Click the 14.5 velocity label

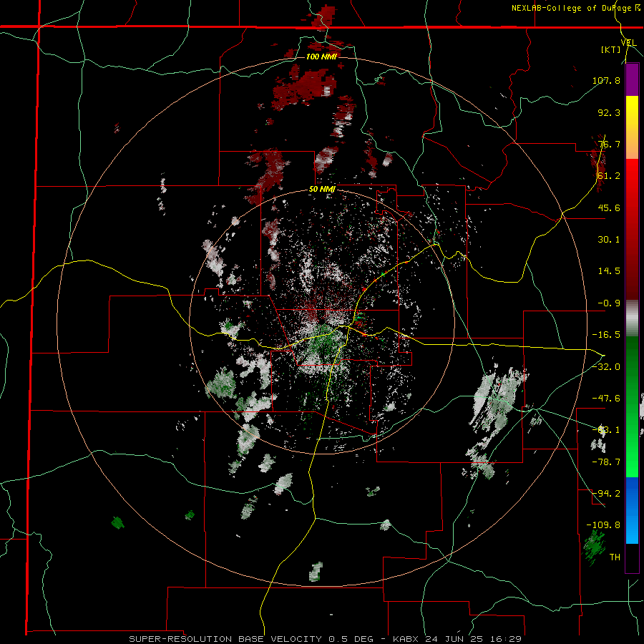(609, 271)
